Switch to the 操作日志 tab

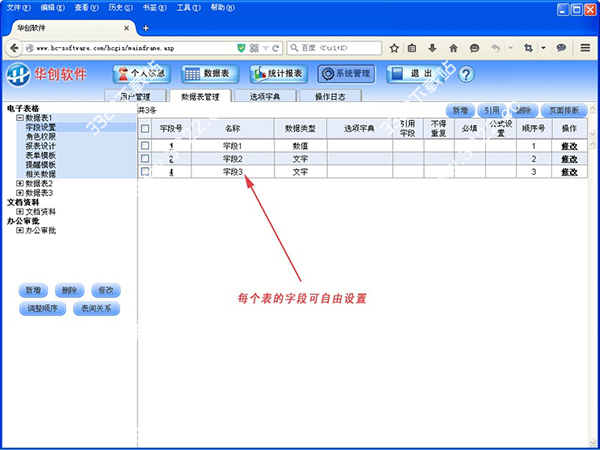click(330, 96)
